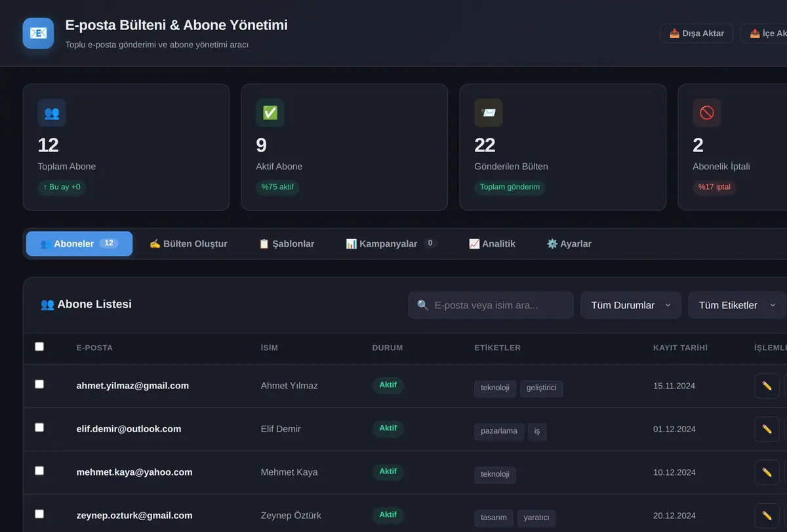The image size is (787, 532).
Task: Focus the E-posta veya isim search field
Action: tap(491, 305)
